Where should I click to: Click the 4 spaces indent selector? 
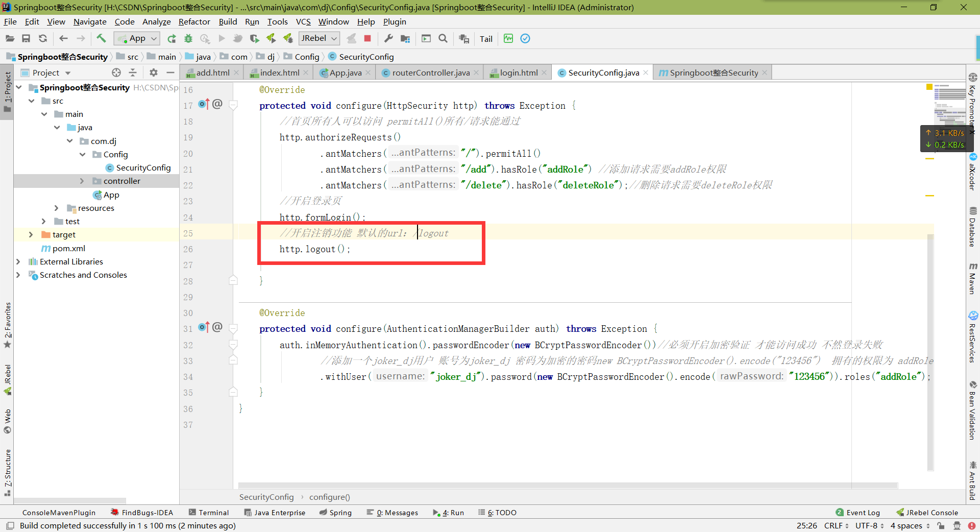click(911, 526)
